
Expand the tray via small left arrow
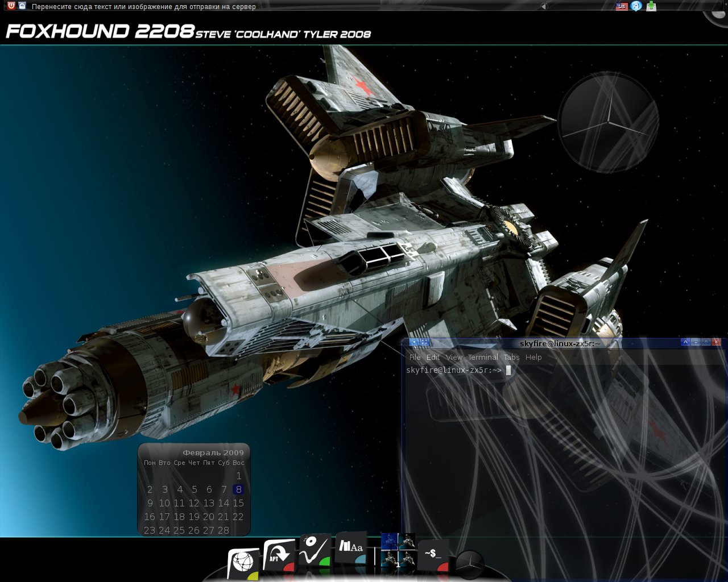[543, 6]
